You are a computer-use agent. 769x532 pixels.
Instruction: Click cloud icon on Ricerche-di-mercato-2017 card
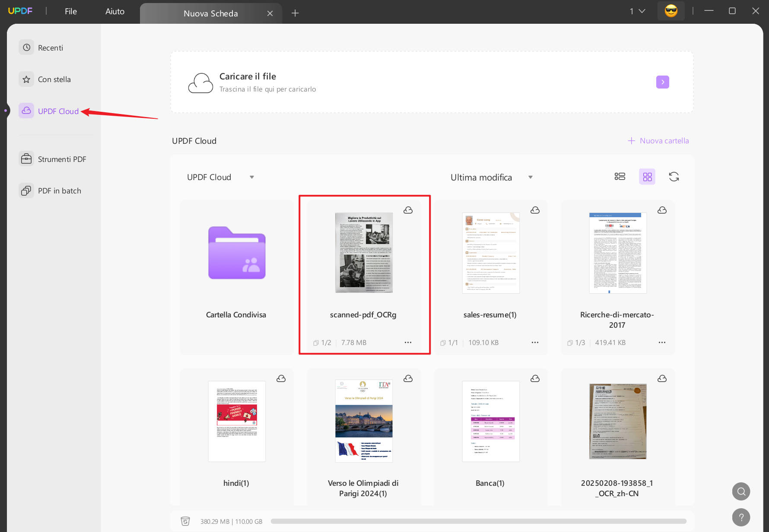pos(662,210)
